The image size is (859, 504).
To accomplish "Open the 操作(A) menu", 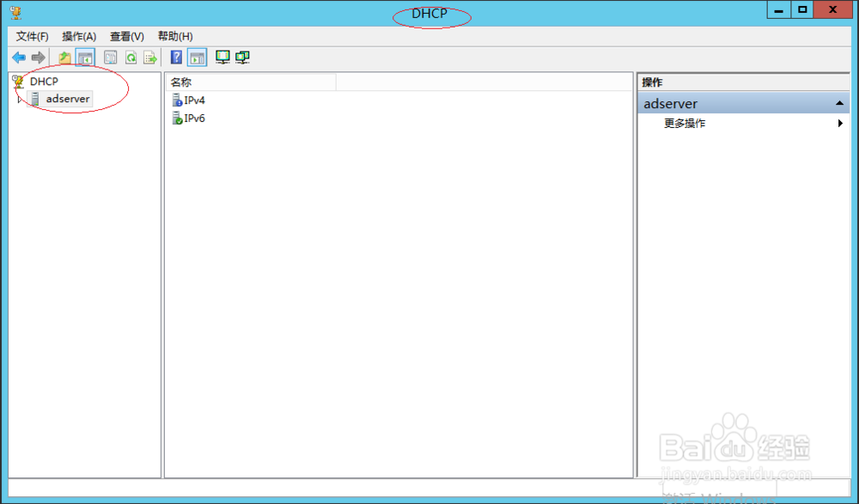I will click(x=79, y=36).
